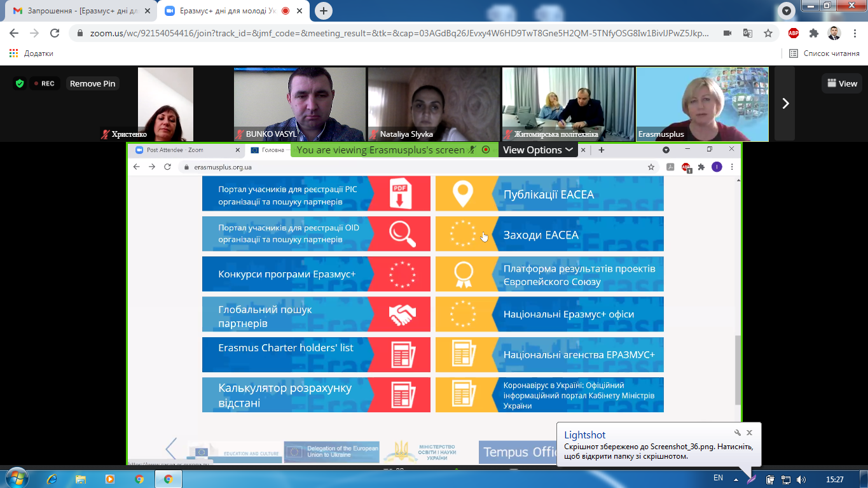This screenshot has height=488, width=868.
Task: Open the Список читання reading list
Action: (824, 53)
